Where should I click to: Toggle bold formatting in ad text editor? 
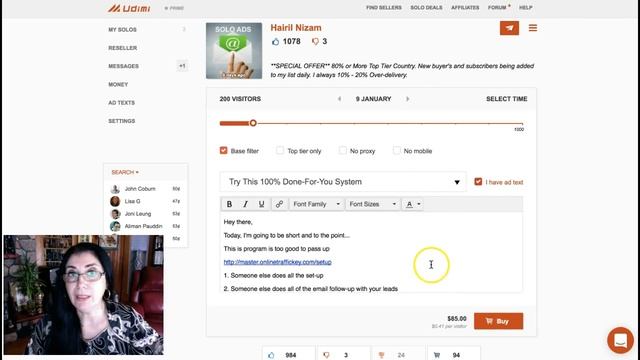tap(229, 204)
